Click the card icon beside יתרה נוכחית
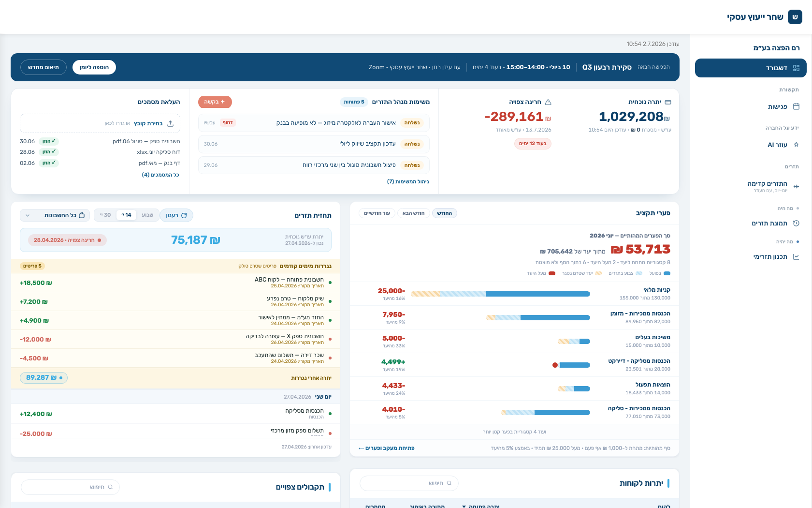This screenshot has width=812, height=508. point(668,102)
